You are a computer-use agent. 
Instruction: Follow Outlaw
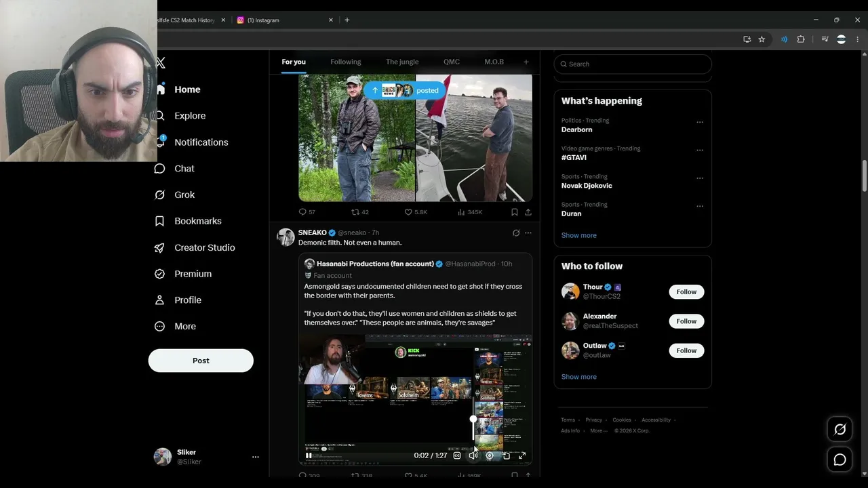click(x=686, y=350)
